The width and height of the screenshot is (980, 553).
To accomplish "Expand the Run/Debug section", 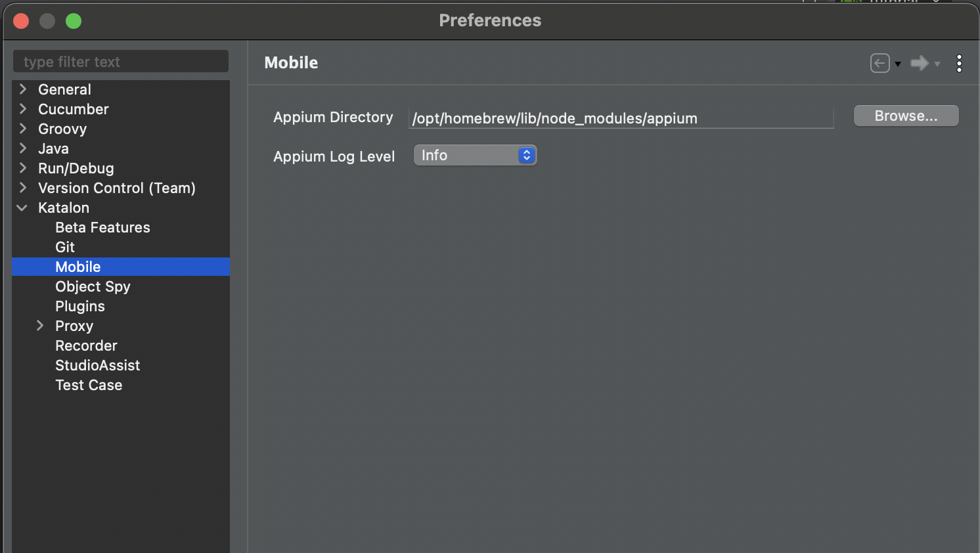I will tap(22, 168).
